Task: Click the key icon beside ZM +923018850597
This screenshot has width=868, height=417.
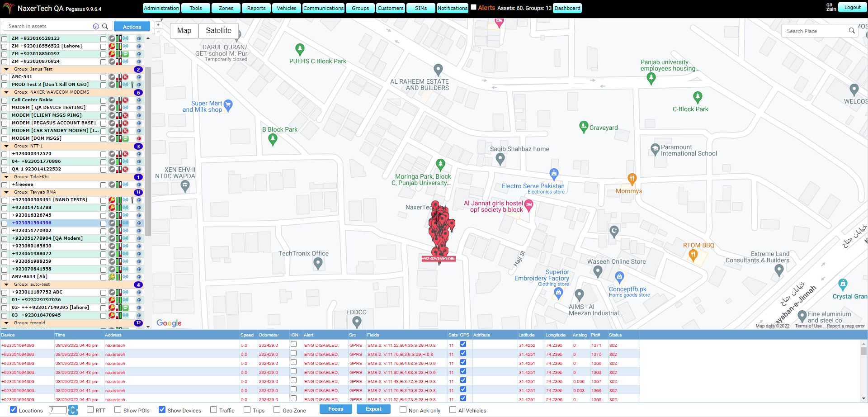Action: click(x=112, y=54)
